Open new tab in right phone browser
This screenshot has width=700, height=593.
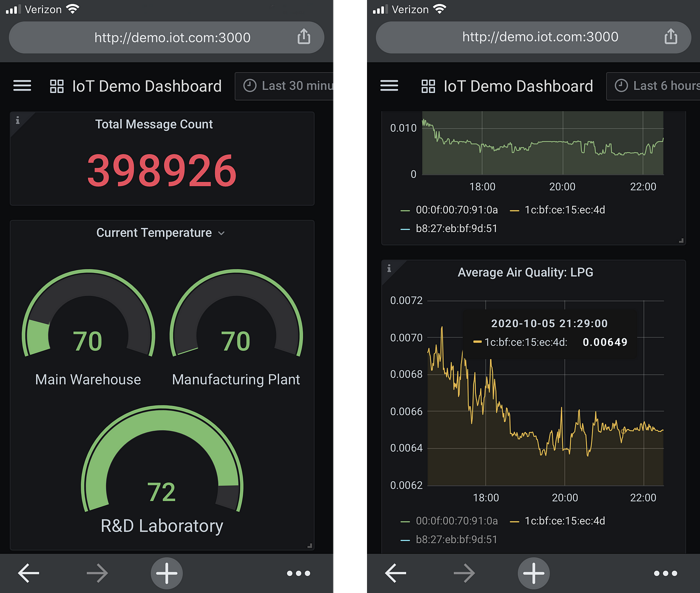(x=533, y=573)
